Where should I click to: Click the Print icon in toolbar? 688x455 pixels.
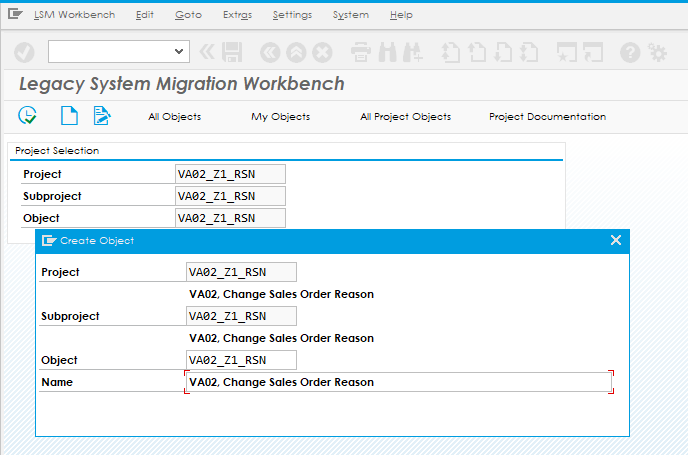(361, 52)
